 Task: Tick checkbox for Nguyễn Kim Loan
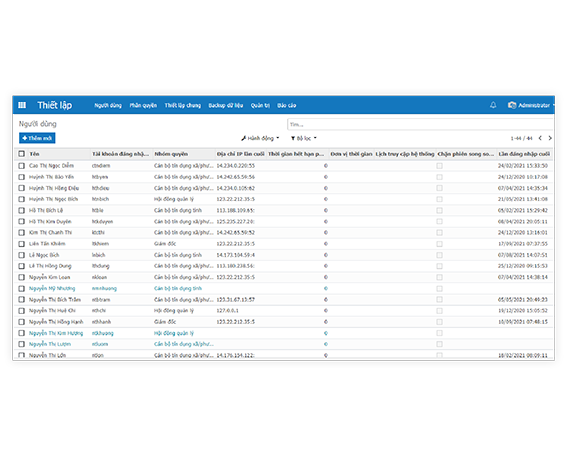[x=21, y=277]
